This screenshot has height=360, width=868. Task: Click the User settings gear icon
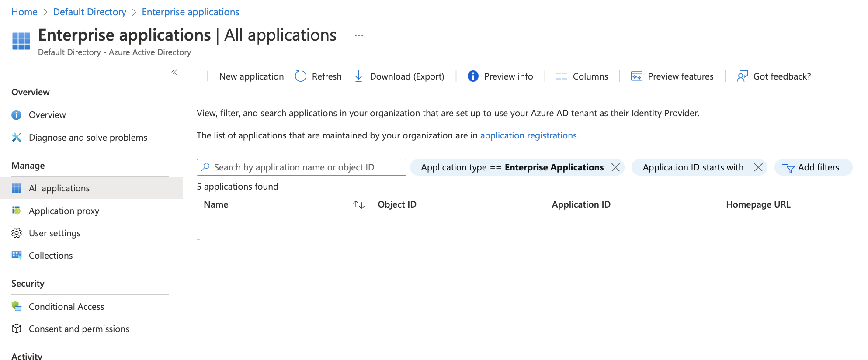click(x=17, y=233)
